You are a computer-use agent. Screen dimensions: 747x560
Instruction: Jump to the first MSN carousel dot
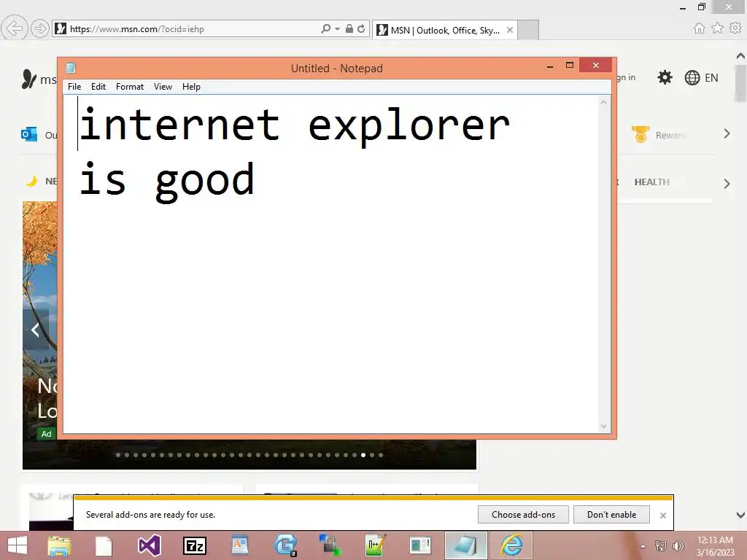click(x=118, y=455)
